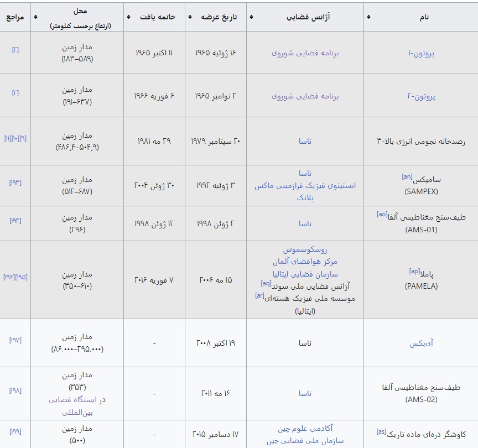Click the نام column header
478x448 pixels.
[x=421, y=17]
